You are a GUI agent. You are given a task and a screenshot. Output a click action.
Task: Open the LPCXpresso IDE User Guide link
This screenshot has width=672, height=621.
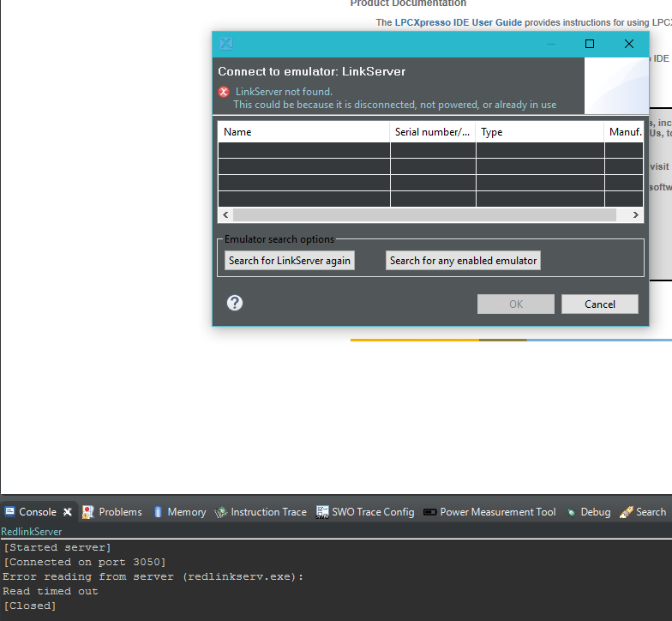458,22
